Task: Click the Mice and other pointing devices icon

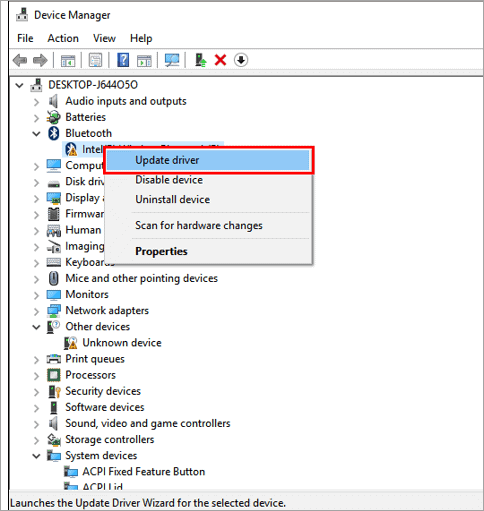Action: click(x=54, y=278)
